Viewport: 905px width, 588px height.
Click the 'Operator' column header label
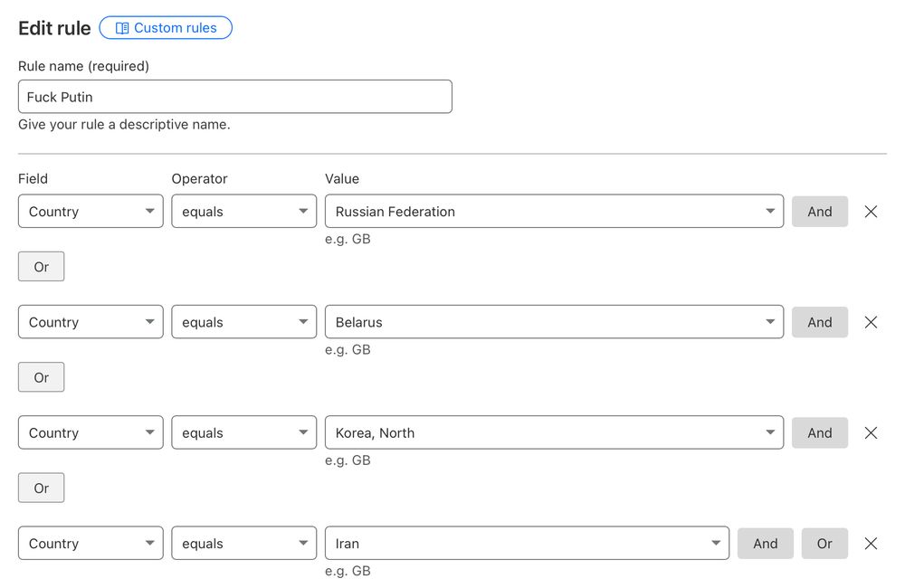tap(199, 179)
